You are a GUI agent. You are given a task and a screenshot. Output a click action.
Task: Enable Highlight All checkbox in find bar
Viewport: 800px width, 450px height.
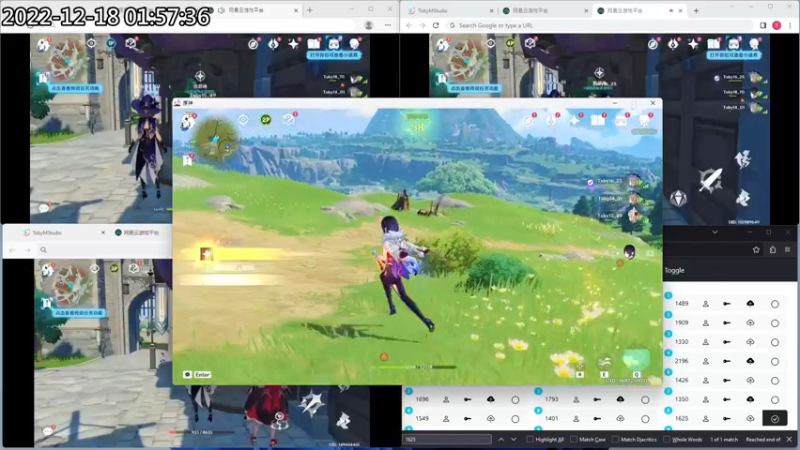pyautogui.click(x=530, y=439)
